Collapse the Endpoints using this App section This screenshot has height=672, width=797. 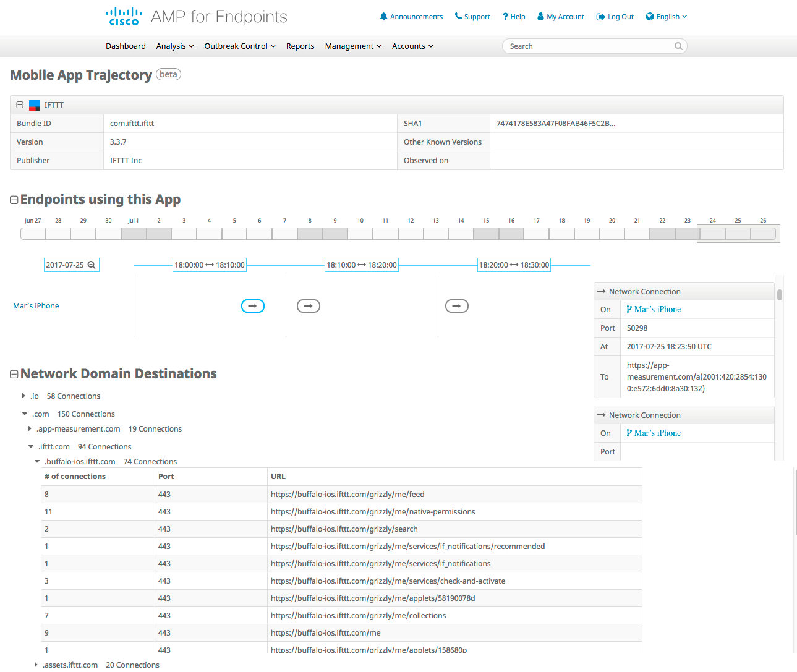(x=14, y=200)
